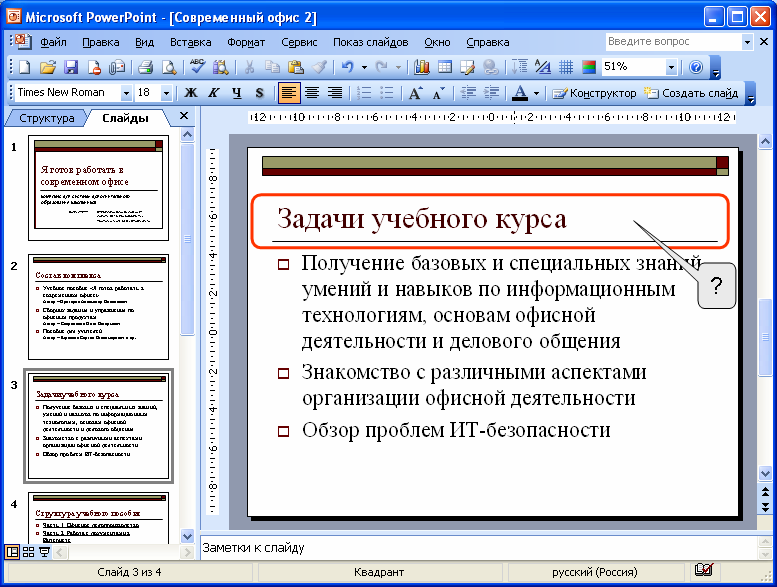Screen dimensions: 777x587
Task: Open the font color dropdown arrow
Action: point(536,93)
